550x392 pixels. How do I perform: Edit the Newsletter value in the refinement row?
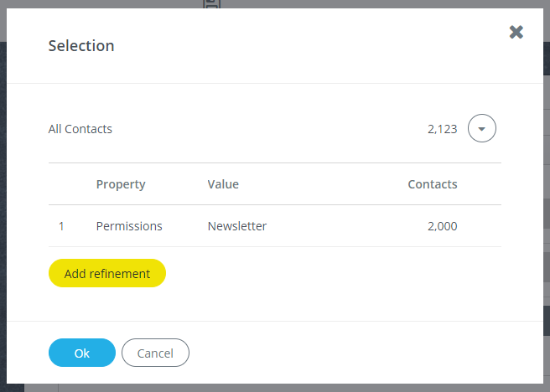(x=237, y=226)
